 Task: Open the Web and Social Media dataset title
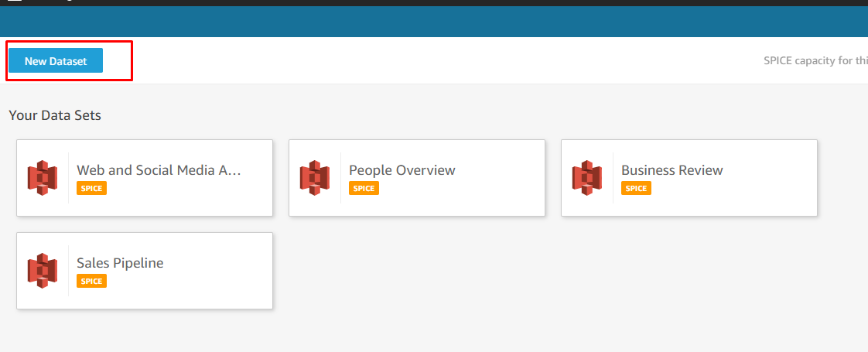[x=159, y=170]
